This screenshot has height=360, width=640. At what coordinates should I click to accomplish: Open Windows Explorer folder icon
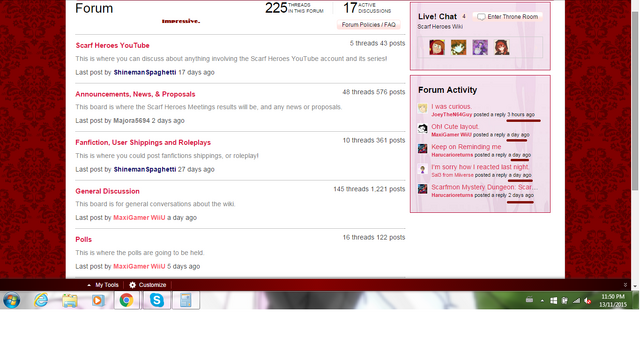70,301
